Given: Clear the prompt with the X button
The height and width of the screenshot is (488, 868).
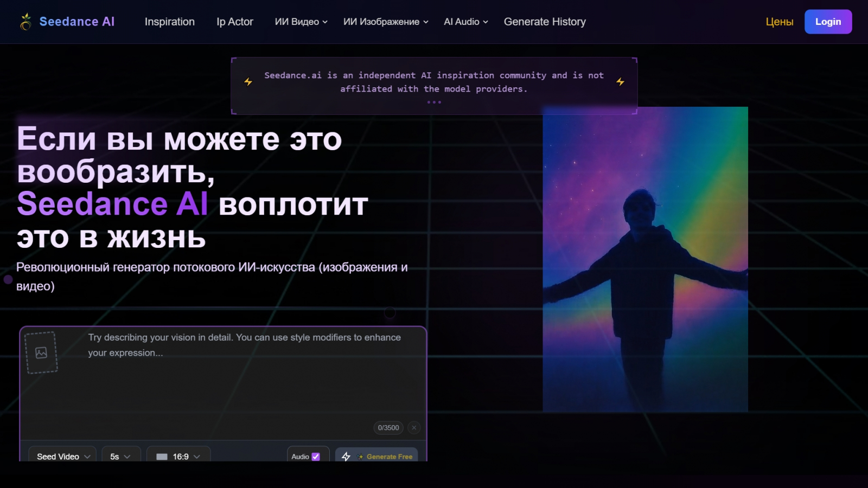Looking at the screenshot, I should click(414, 428).
